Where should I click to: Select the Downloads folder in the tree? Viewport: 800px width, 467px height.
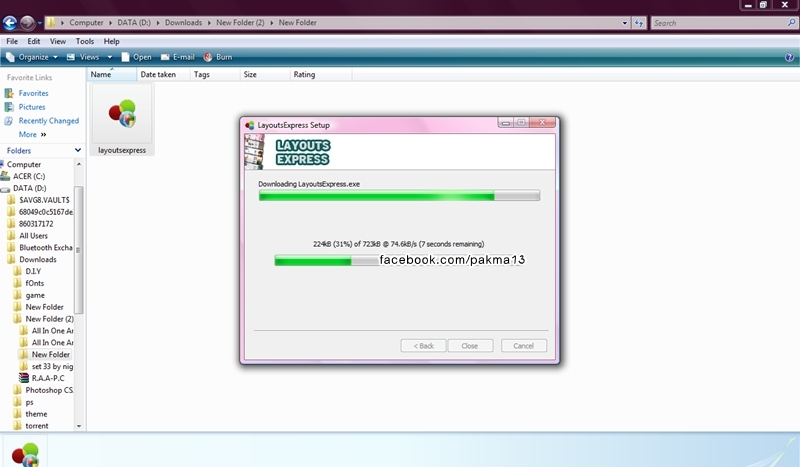38,259
